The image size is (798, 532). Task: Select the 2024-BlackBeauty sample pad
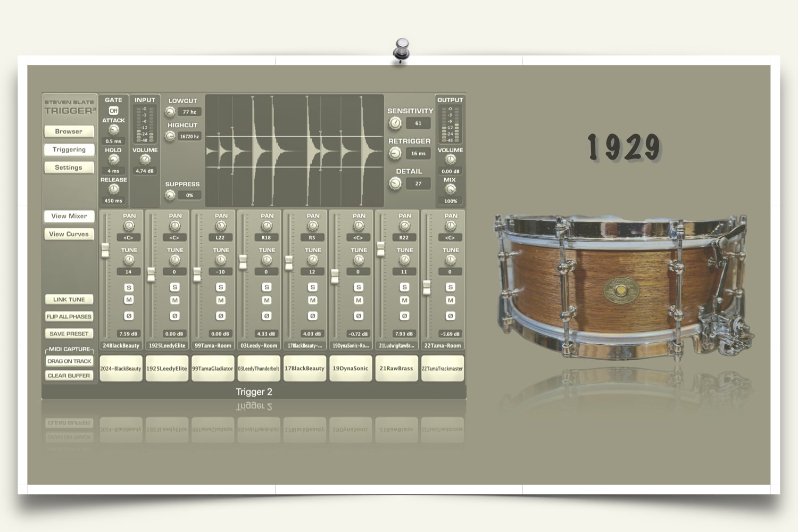pyautogui.click(x=121, y=369)
